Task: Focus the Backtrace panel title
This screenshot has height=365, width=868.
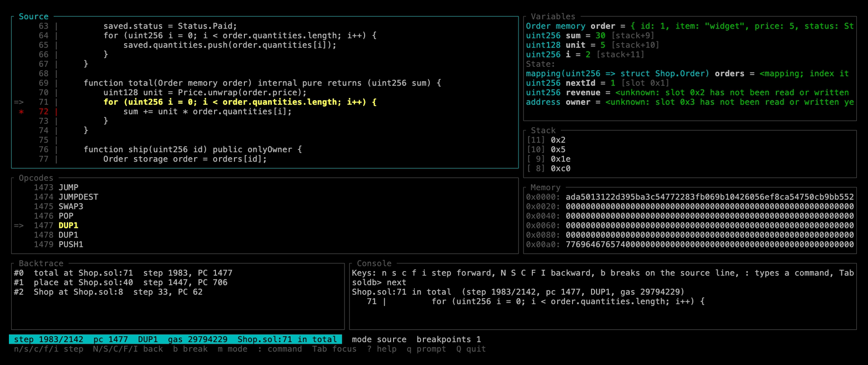Action: 41,264
